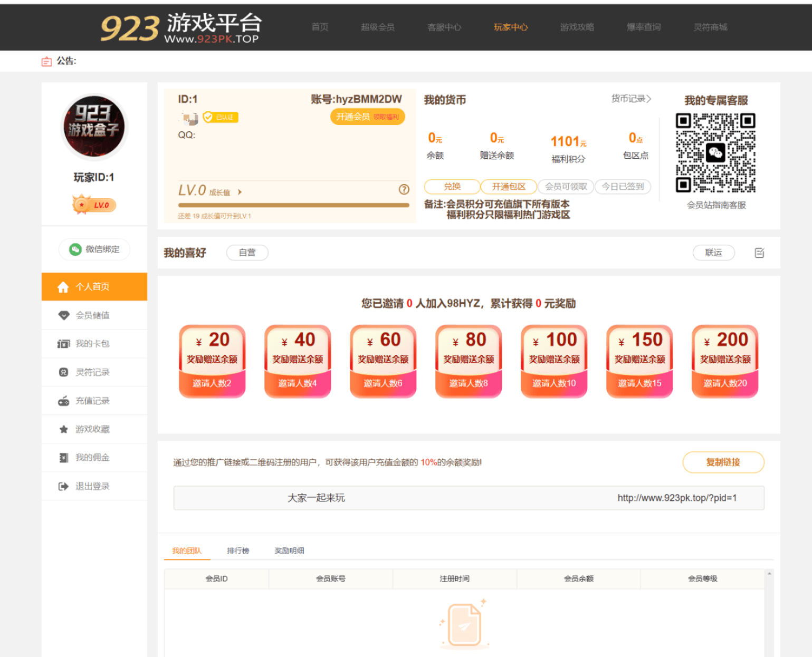This screenshot has height=657, width=812.
Task: Open 超级会员 in top navigation
Action: 377,27
